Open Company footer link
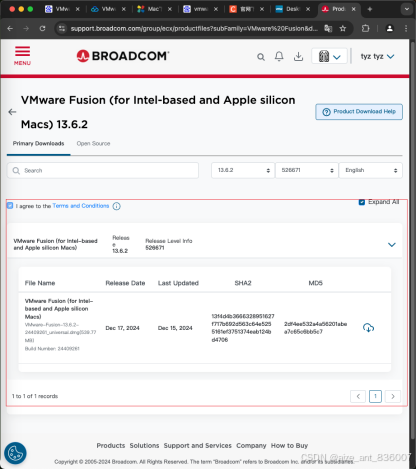 pos(251,446)
